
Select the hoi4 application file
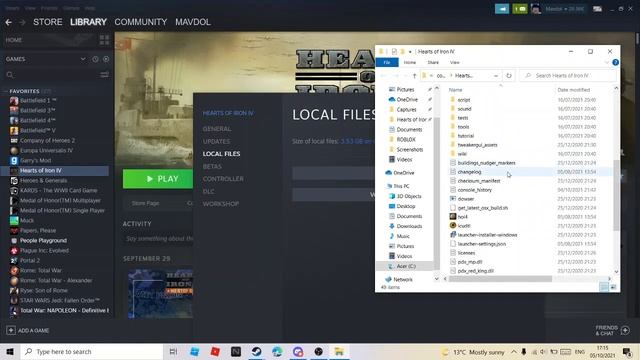[458, 217]
